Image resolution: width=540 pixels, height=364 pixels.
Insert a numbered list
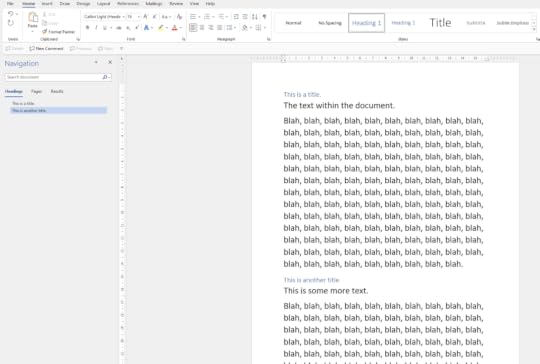207,17
